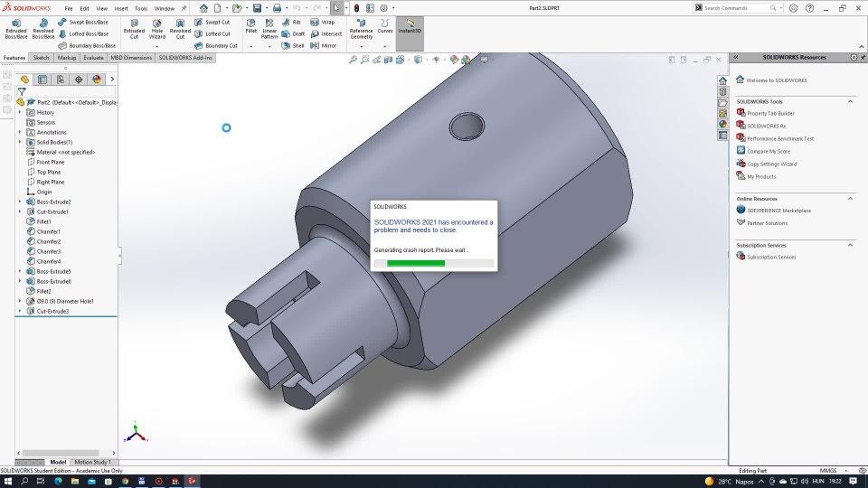Viewport: 868px width, 488px height.
Task: Select the Extruded Boss/Base tool
Action: pos(16,27)
